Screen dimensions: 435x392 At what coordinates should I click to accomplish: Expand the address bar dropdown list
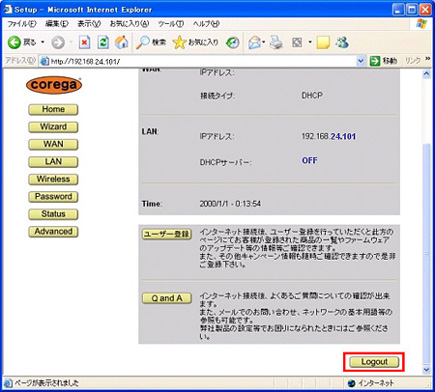click(360, 61)
